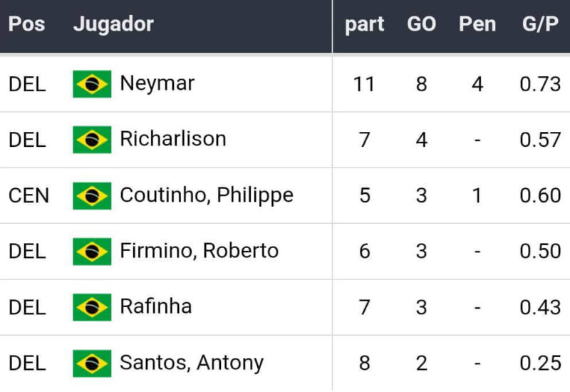
Task: Click the flag next to Firmino, Roberto
Action: [x=92, y=251]
